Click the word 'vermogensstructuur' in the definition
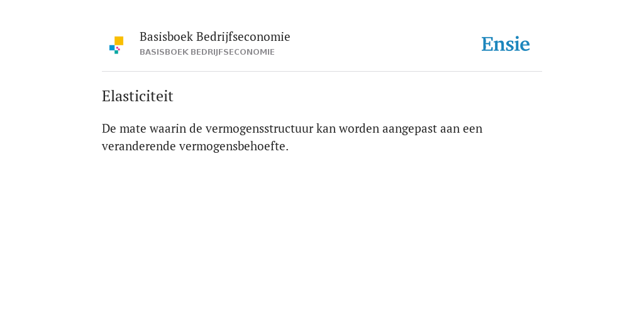 coord(260,129)
